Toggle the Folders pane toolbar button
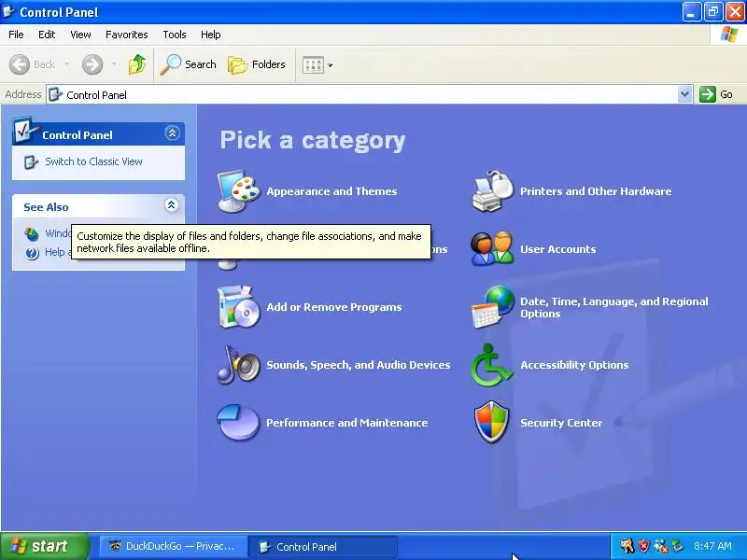Image resolution: width=747 pixels, height=560 pixels. pyautogui.click(x=257, y=64)
